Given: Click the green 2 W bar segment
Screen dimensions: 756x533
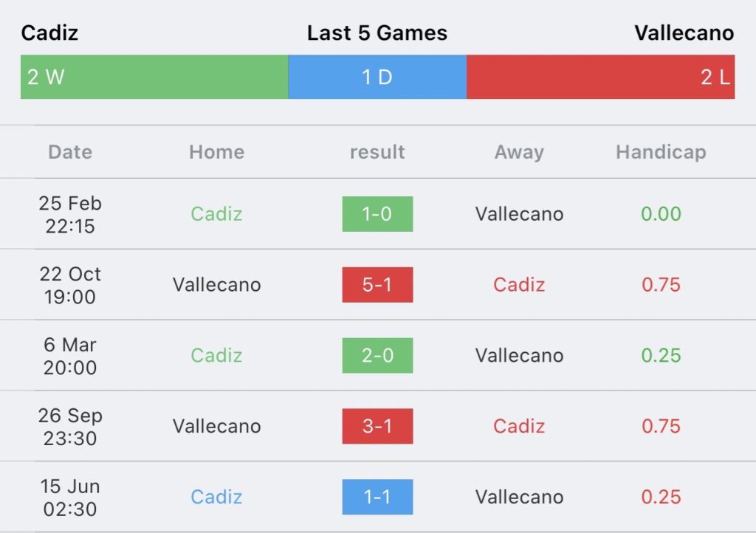Looking at the screenshot, I should (x=154, y=77).
